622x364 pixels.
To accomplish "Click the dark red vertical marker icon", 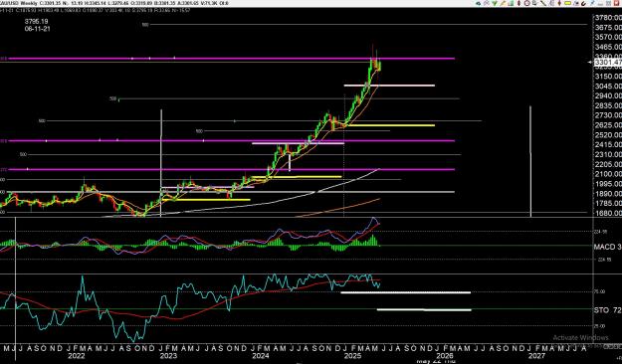I will coord(518,3).
